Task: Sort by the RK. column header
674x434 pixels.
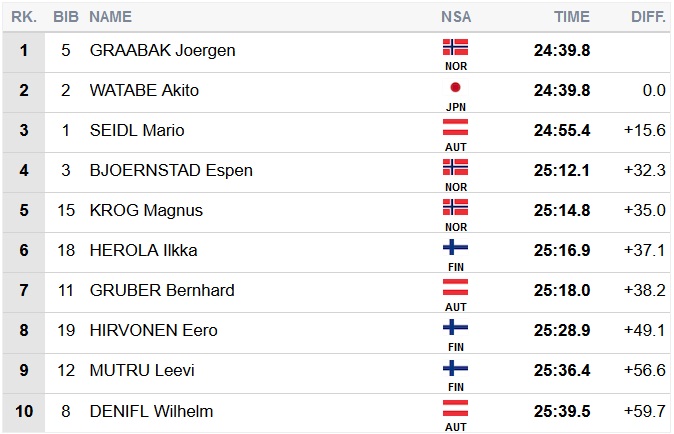Action: 24,17
